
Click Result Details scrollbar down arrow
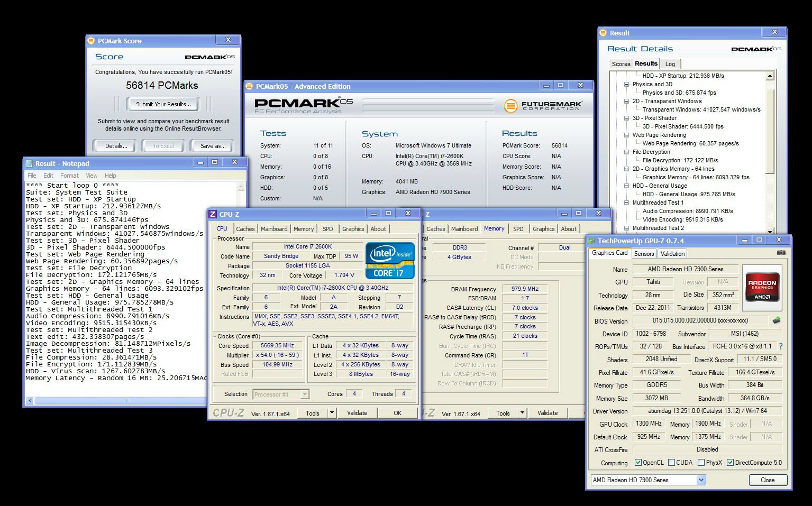[770, 231]
